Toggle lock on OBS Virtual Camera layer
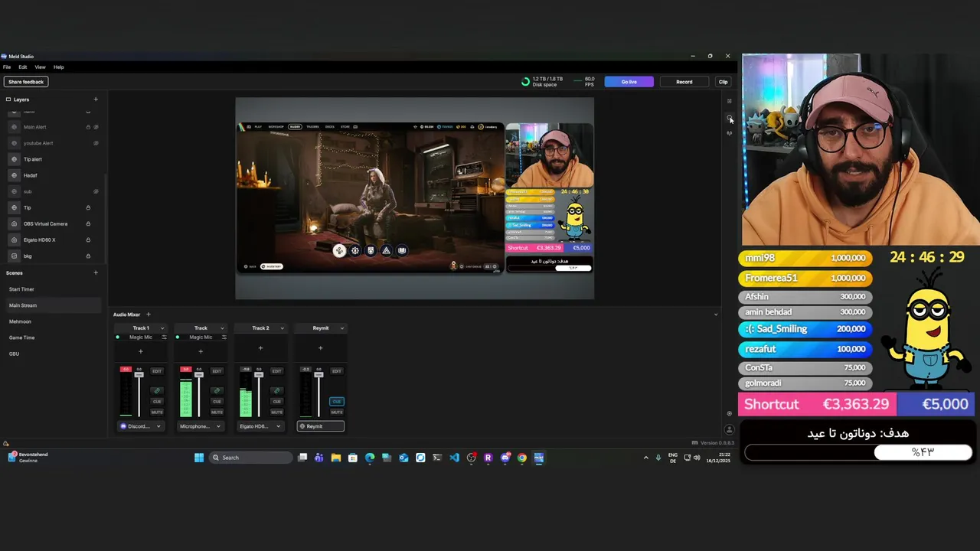Viewport: 980px width, 551px height. (x=88, y=223)
